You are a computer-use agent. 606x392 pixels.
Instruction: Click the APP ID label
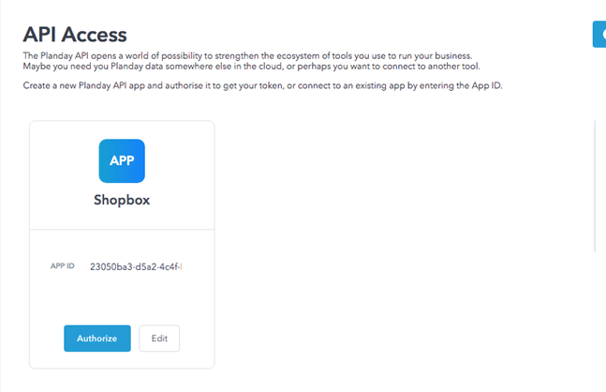point(62,266)
